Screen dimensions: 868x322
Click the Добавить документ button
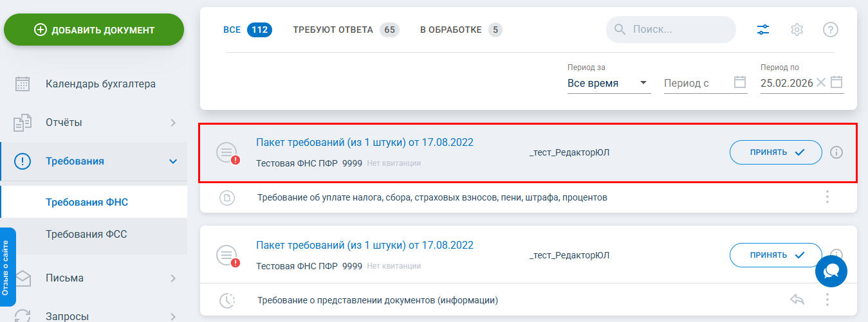(x=94, y=30)
